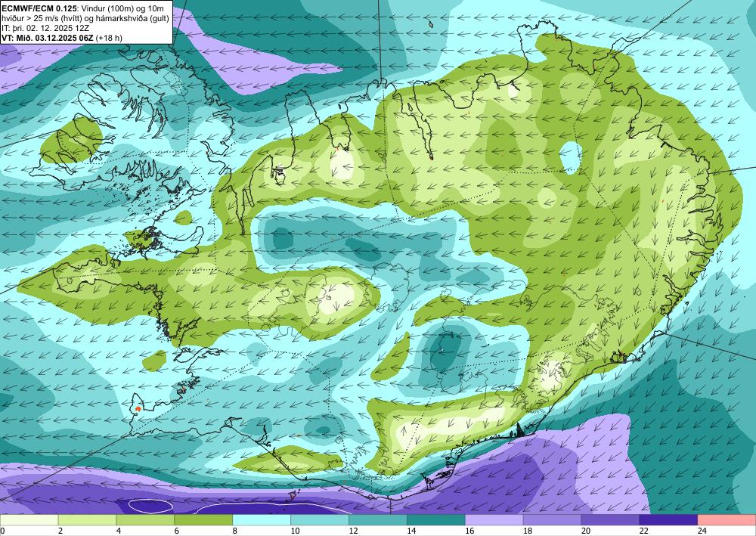This screenshot has height=536, width=756.
Task: Click the turquoise 10–12 legend swatch
Action: pos(320,520)
